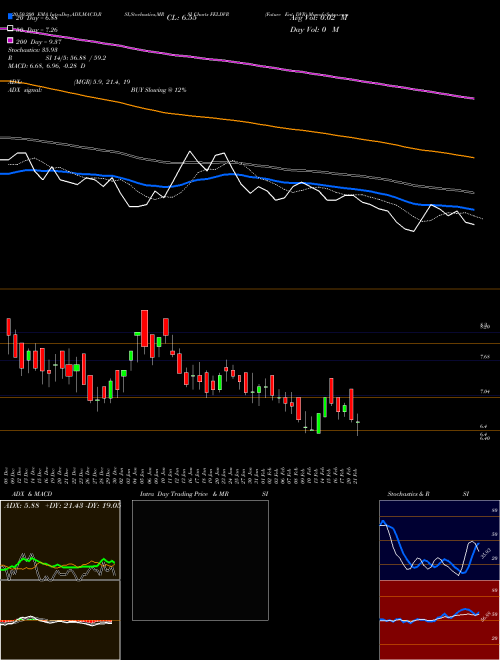This screenshot has height=660, width=500.
Task: Open the ADX indicator chart with green line
Action: (x=60, y=540)
